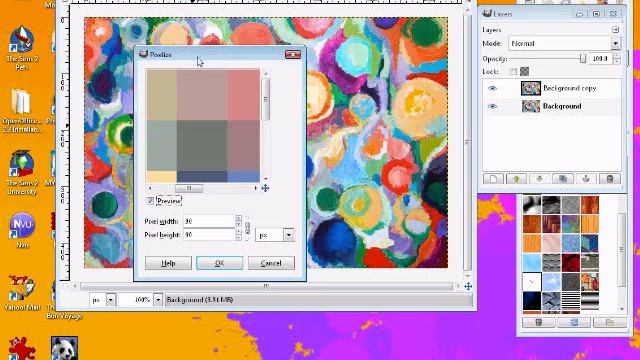
Task: Select the black horizontal stripes pattern
Action: pos(571,301)
